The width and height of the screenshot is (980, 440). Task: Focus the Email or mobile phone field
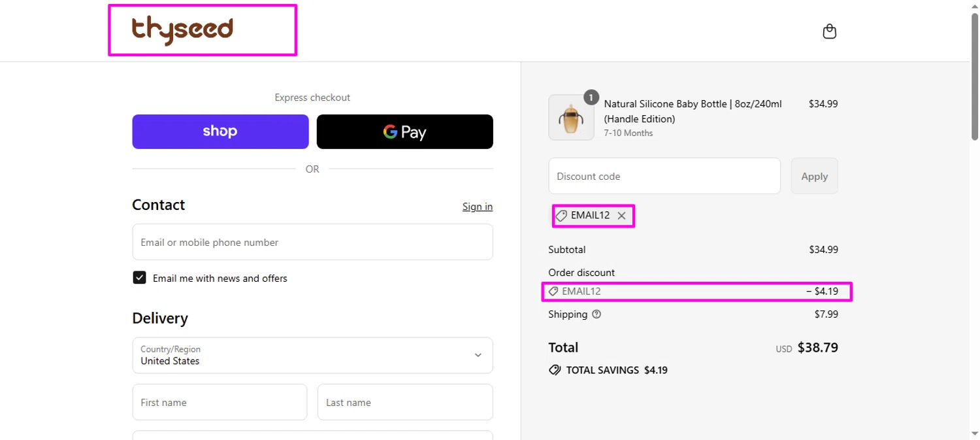(x=312, y=242)
